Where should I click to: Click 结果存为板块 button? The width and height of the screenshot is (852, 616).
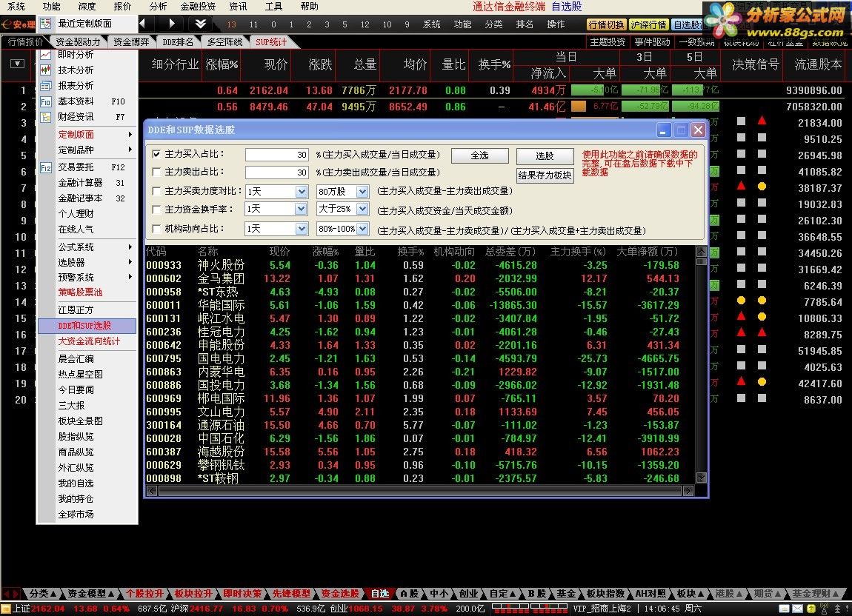[545, 175]
